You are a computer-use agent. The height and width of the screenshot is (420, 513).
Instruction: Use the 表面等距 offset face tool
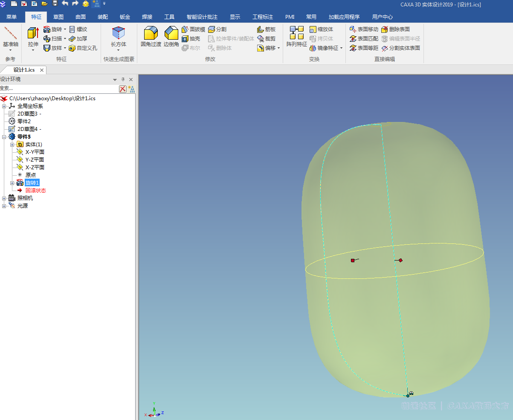(364, 48)
